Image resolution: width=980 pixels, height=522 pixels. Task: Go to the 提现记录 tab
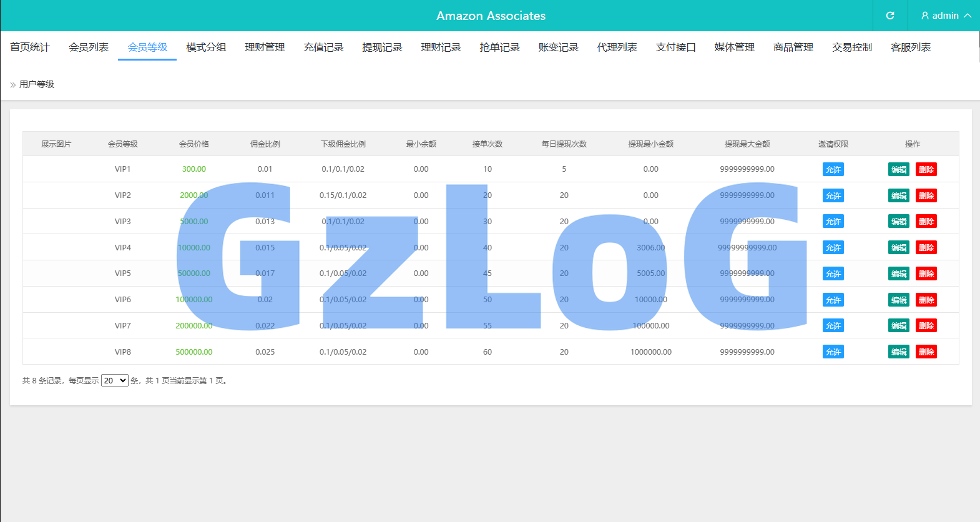click(x=382, y=47)
